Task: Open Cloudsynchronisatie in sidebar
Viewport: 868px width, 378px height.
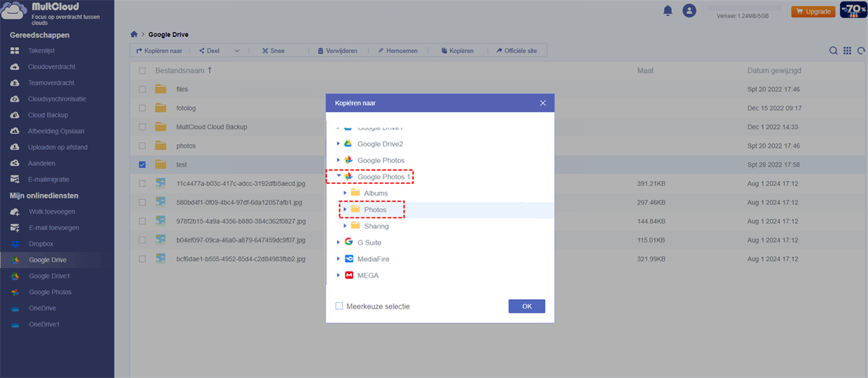Action: pyautogui.click(x=57, y=98)
